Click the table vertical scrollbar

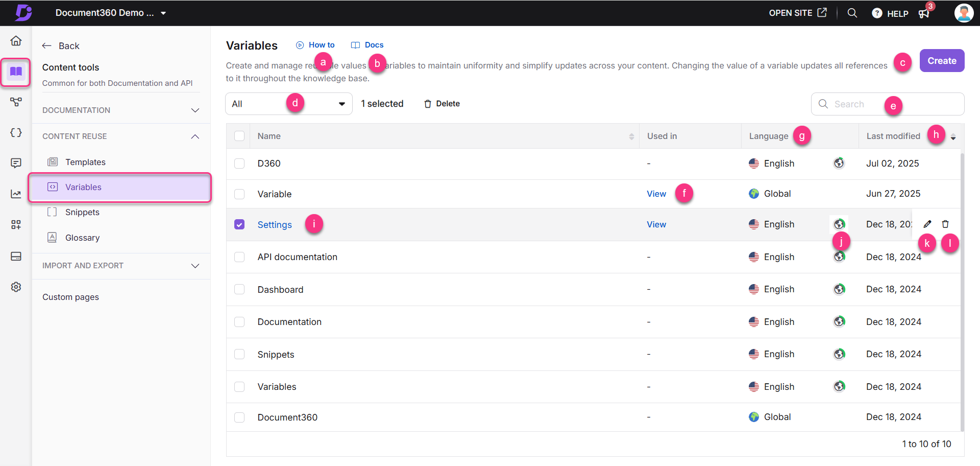tap(962, 291)
